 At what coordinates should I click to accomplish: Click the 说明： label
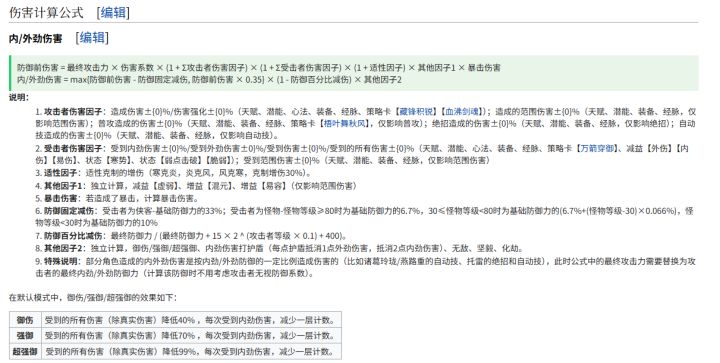pos(19,97)
